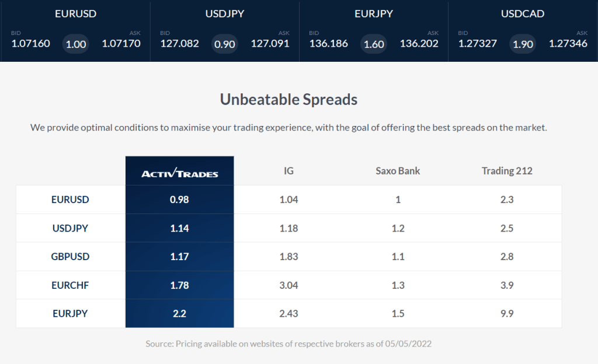Click the USDCAD spread badge showing 1.90

[x=522, y=43]
